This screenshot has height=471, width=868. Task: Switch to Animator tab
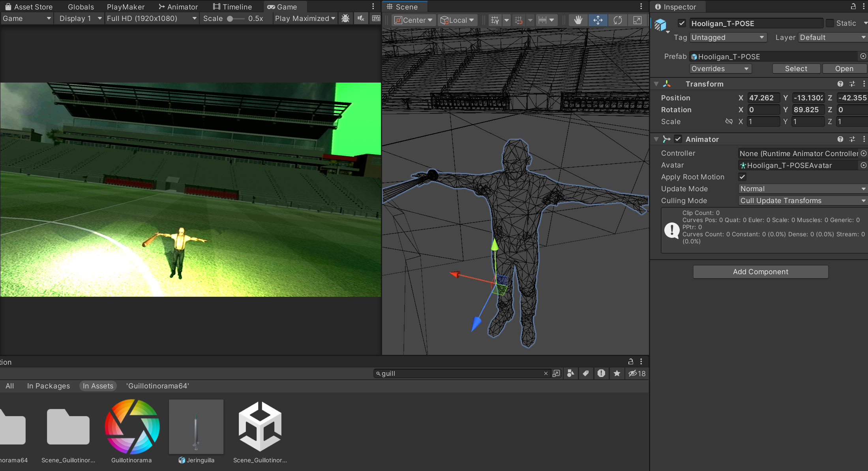tap(178, 7)
